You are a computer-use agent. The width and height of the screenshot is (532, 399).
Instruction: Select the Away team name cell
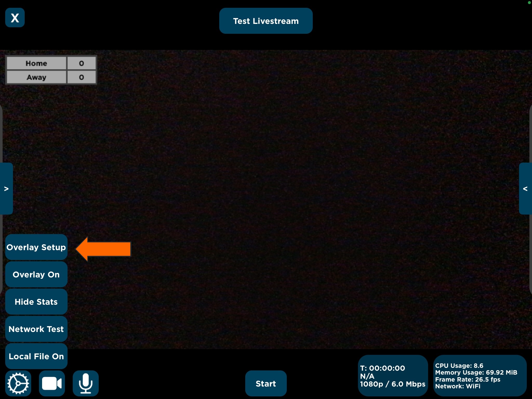36,77
